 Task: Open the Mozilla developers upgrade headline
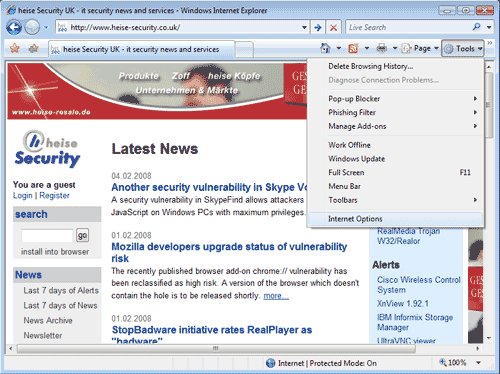coord(229,252)
